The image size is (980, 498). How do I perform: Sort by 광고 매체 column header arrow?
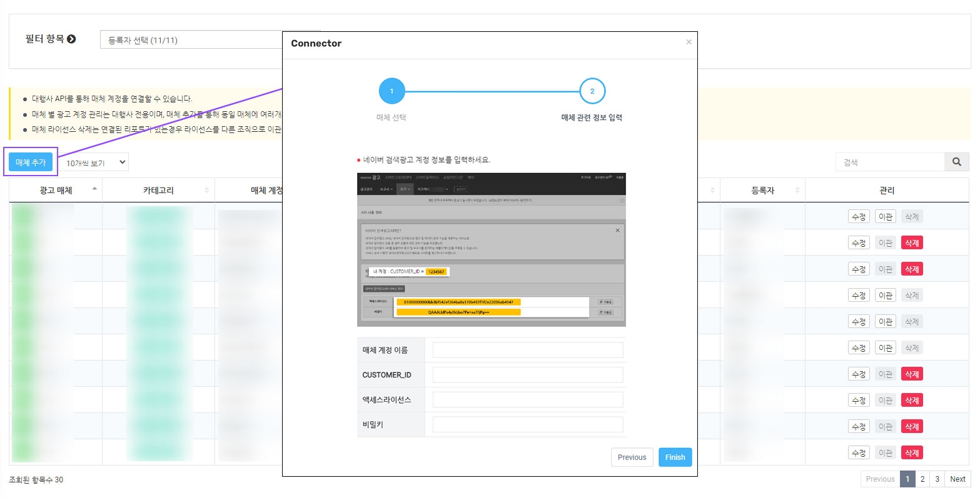pyautogui.click(x=94, y=189)
